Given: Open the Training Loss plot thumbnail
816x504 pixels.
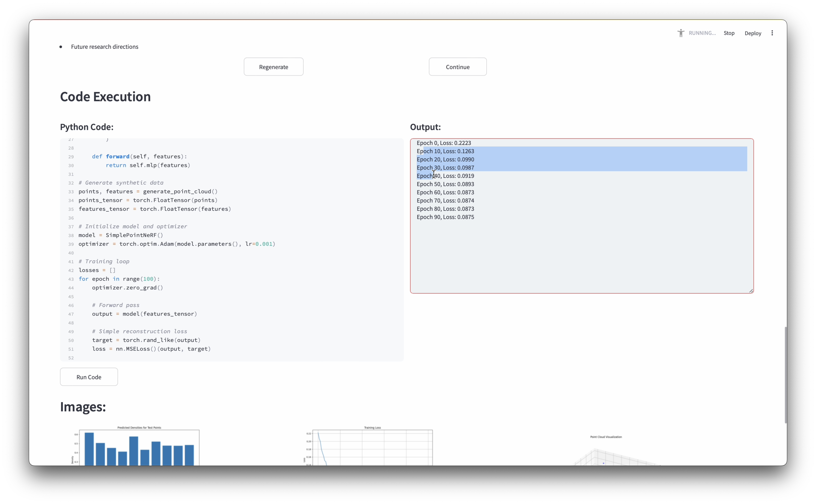Looking at the screenshot, I should (x=372, y=447).
